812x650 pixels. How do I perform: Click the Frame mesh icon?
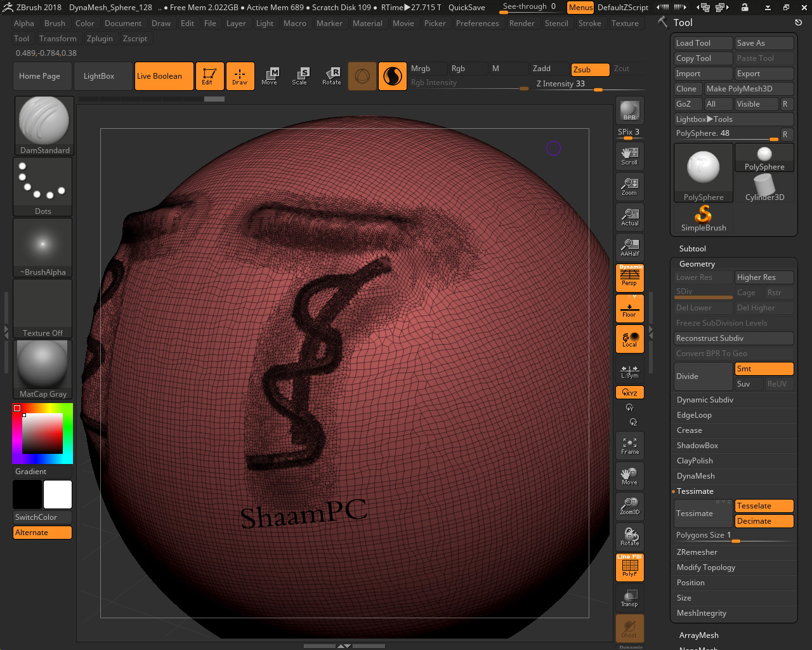(x=629, y=446)
